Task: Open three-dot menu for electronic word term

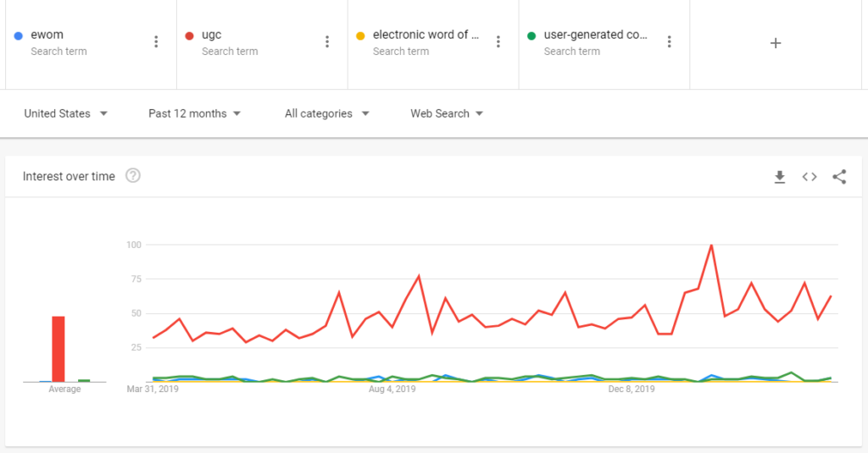Action: tap(498, 42)
